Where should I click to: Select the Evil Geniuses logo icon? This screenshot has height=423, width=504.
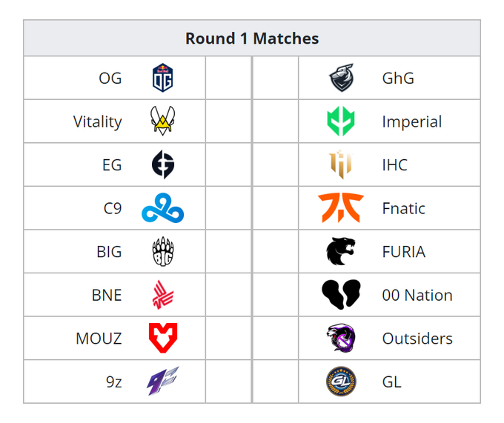(162, 164)
